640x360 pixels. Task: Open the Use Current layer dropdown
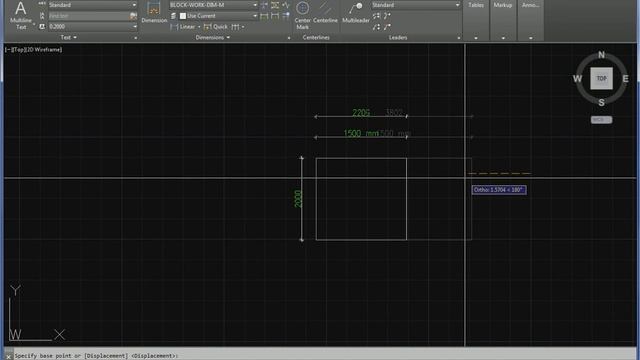(218, 16)
